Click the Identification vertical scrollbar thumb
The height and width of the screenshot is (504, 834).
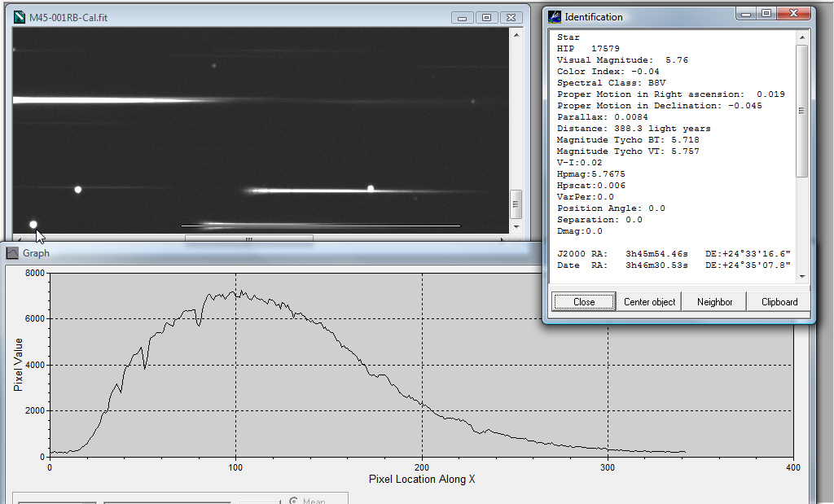click(801, 110)
